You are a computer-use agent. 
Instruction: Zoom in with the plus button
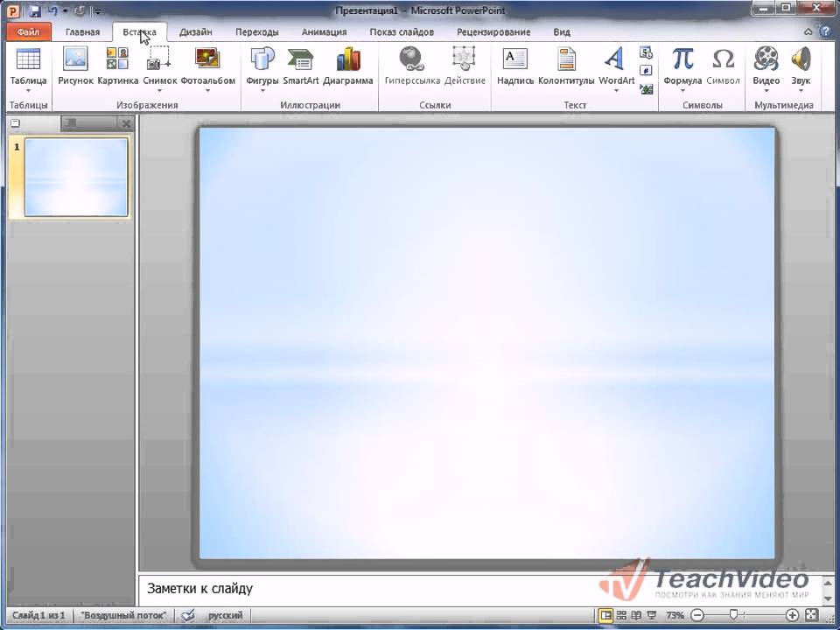pos(792,615)
